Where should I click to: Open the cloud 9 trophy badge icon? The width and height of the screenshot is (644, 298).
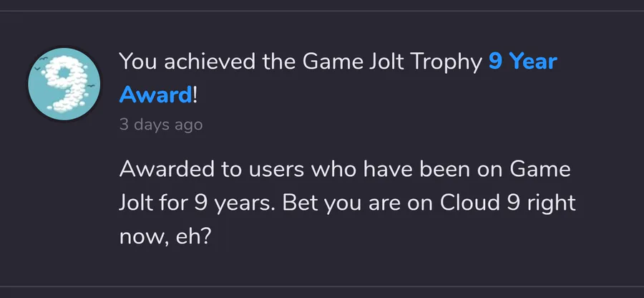click(64, 85)
